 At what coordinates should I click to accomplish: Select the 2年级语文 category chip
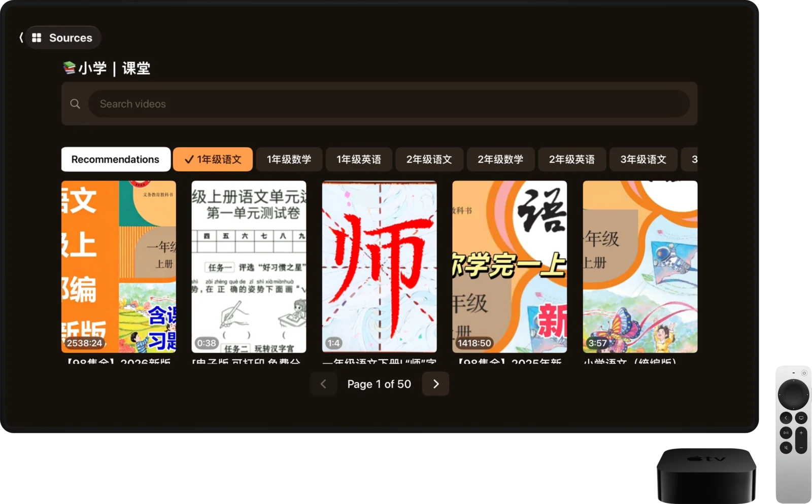[x=429, y=159]
